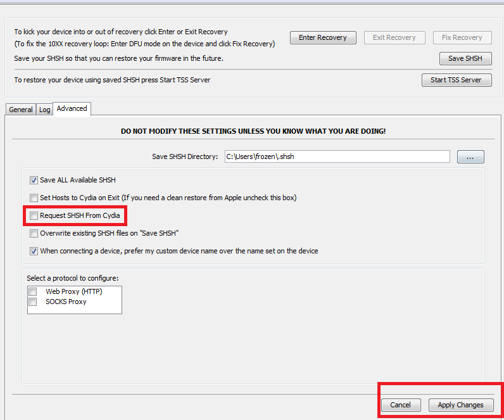Click the Exit Recovery button
The height and width of the screenshot is (420, 504).
394,37
